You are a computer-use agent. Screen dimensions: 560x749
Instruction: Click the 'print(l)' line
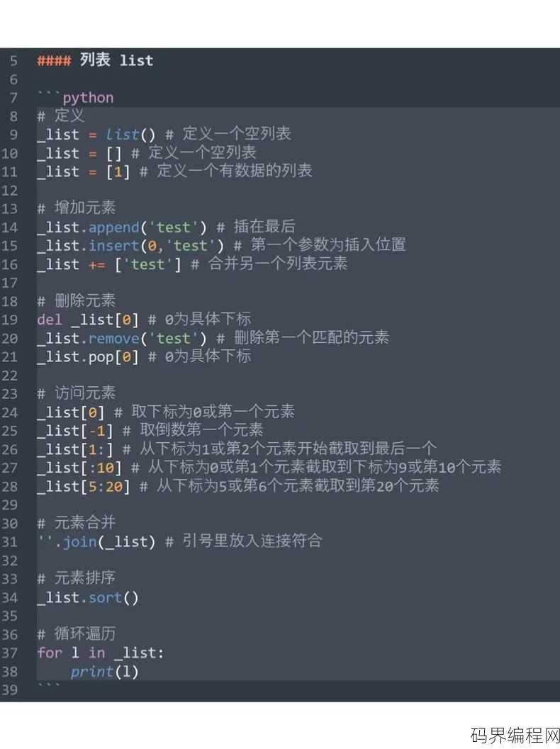coord(104,672)
